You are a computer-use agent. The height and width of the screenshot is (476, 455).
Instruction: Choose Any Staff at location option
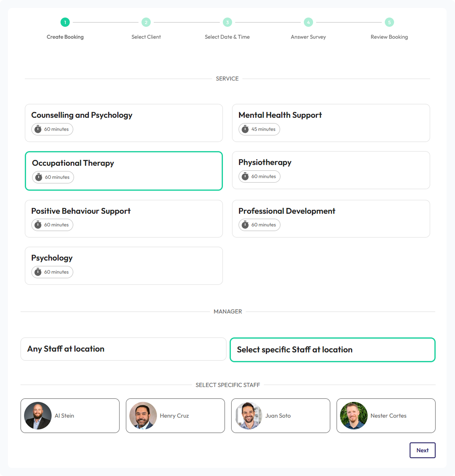click(x=123, y=349)
